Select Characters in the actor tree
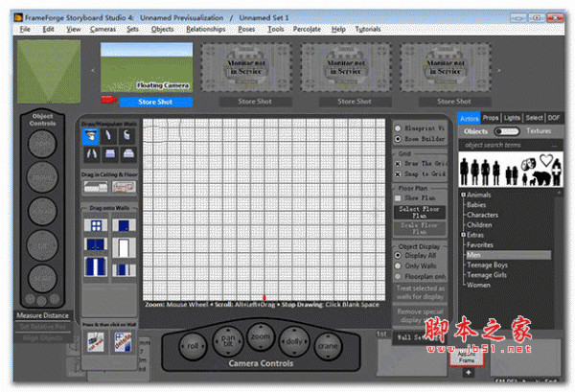Viewport: 575px width, 392px height. coord(482,215)
